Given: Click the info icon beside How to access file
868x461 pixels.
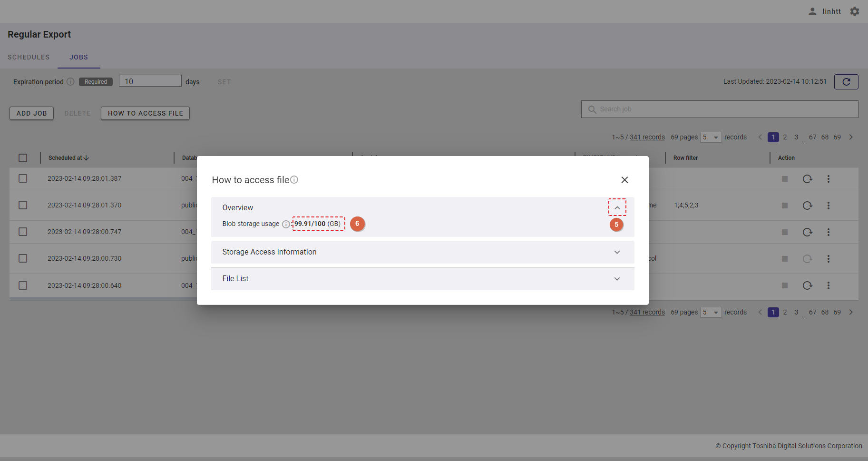Looking at the screenshot, I should [294, 179].
